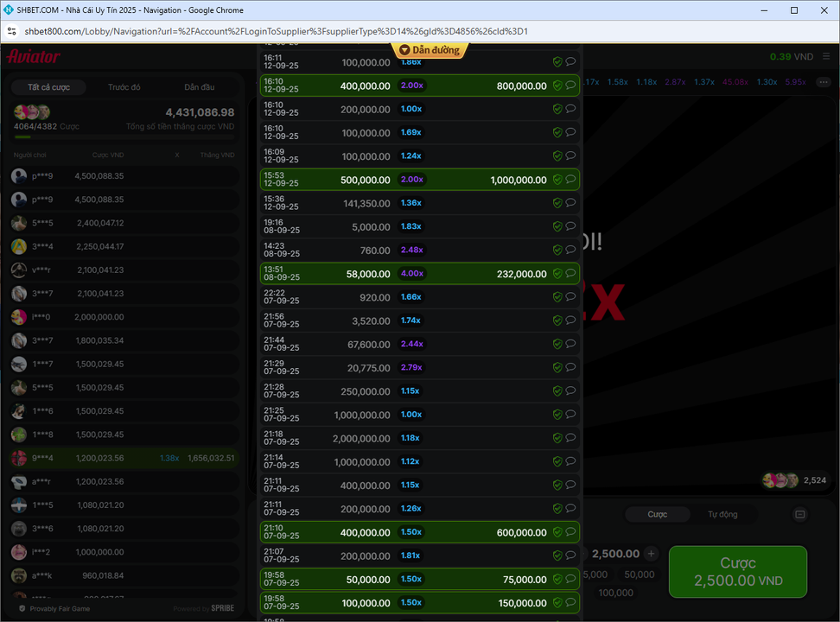
Task: Select the Cược bet mode toggle
Action: (658, 515)
